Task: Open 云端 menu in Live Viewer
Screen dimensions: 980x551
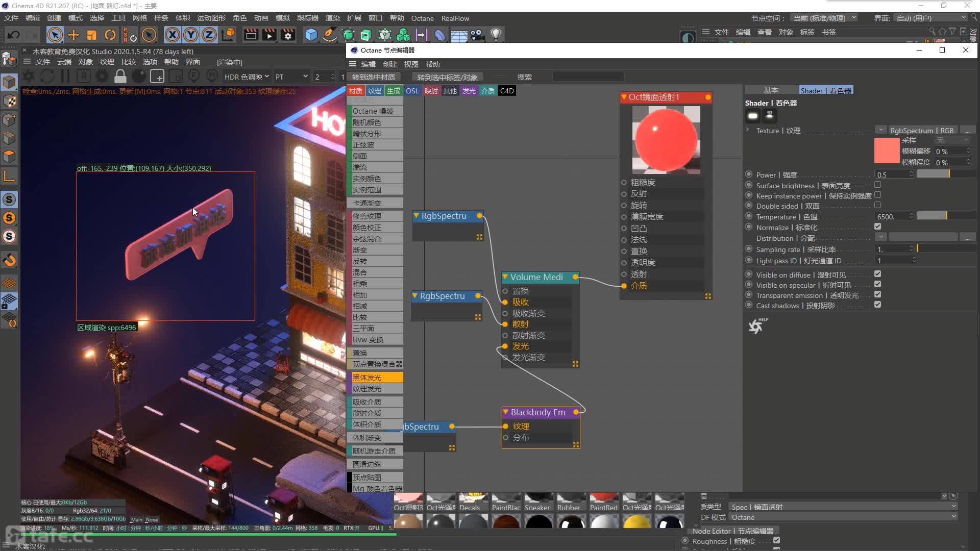Action: point(64,62)
